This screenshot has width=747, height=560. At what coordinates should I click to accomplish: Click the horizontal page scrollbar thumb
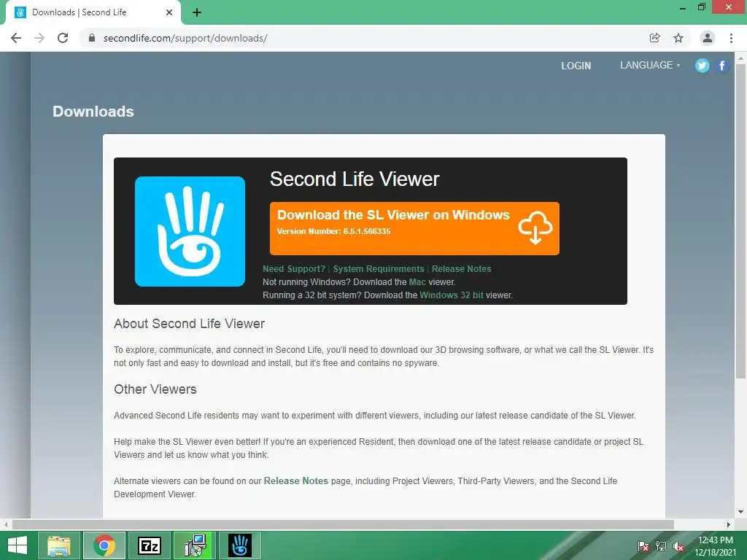click(x=343, y=524)
